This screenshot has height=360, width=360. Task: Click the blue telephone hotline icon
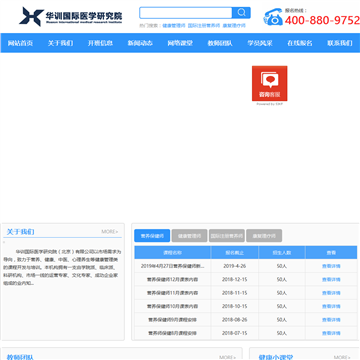click(x=273, y=17)
